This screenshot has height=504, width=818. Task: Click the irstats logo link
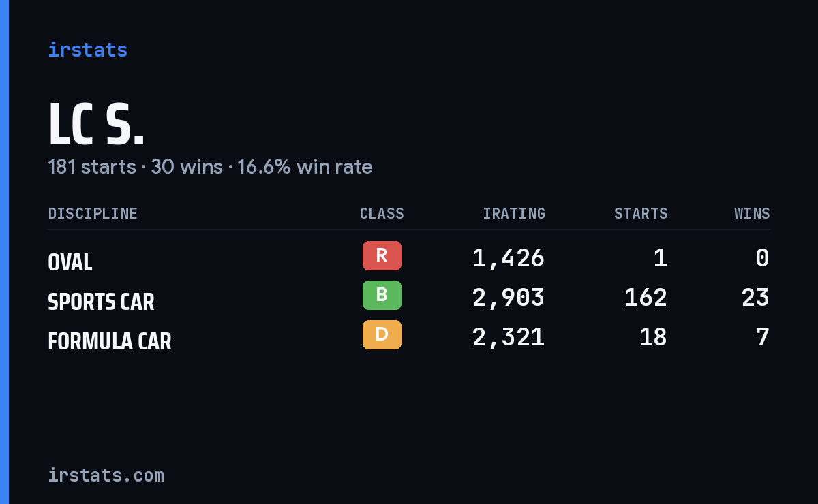[87, 50]
